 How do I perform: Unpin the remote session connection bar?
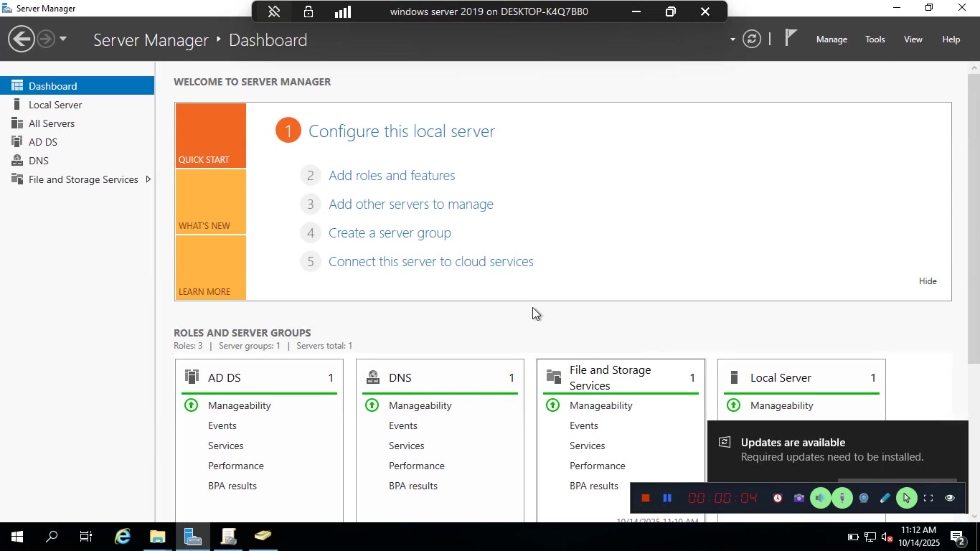(274, 11)
